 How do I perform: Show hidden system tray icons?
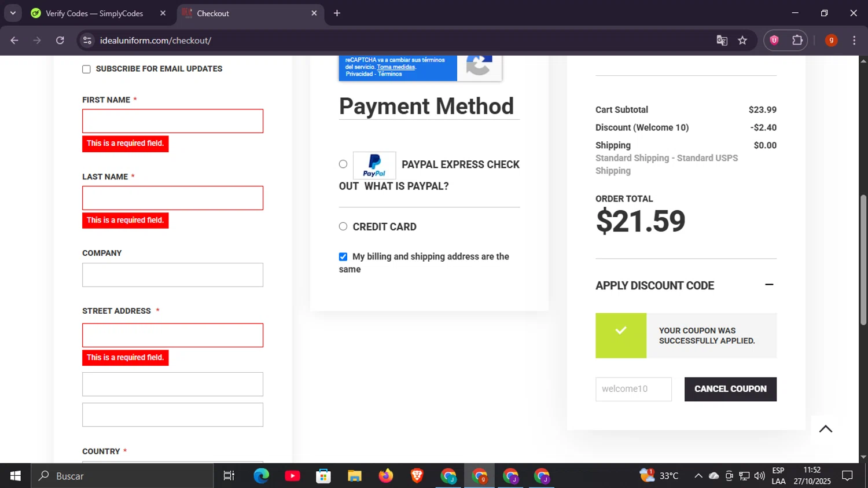[698, 476]
